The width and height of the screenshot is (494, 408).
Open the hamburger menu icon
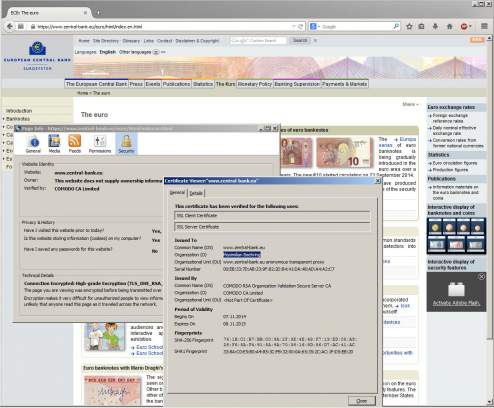click(484, 26)
